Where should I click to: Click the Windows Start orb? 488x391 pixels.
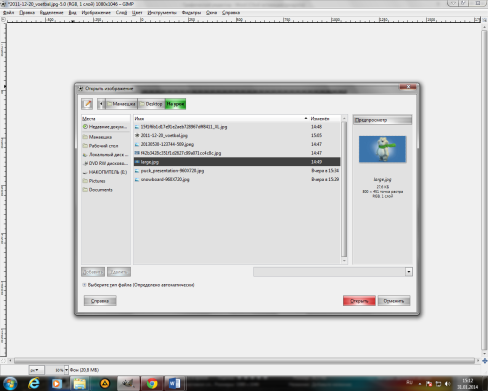[10, 384]
